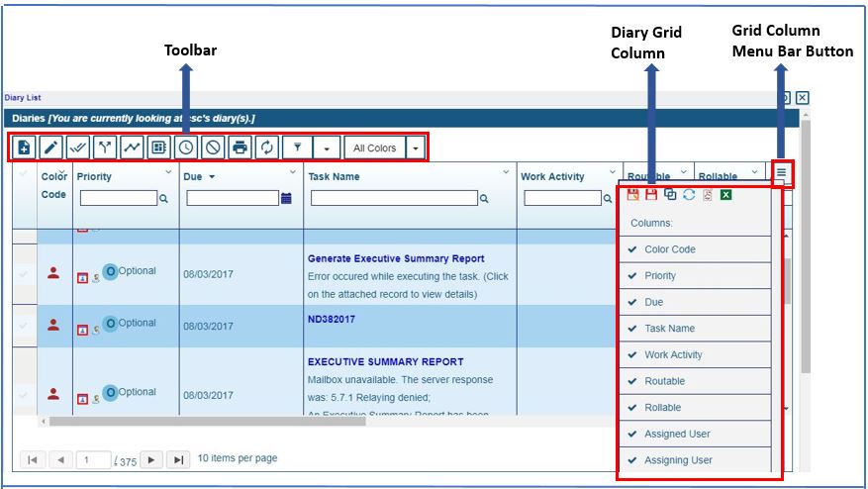This screenshot has width=868, height=489.
Task: Open the grid column menu bar button
Action: point(781,174)
